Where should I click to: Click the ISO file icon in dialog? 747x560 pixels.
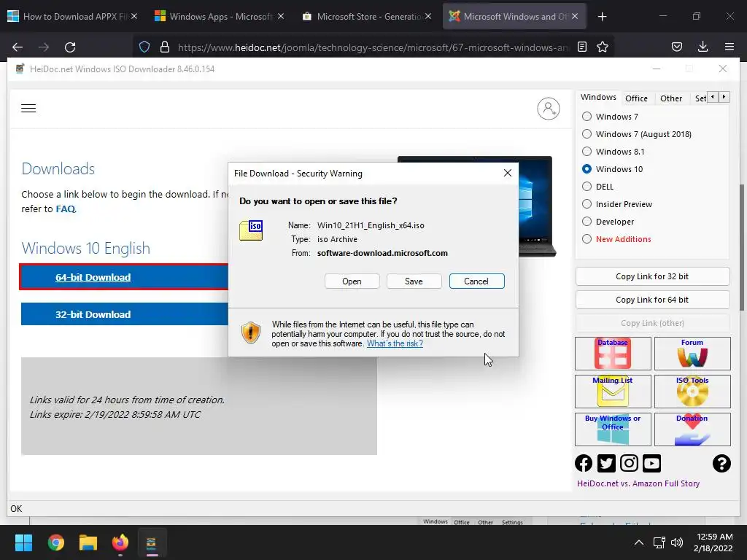pyautogui.click(x=251, y=230)
